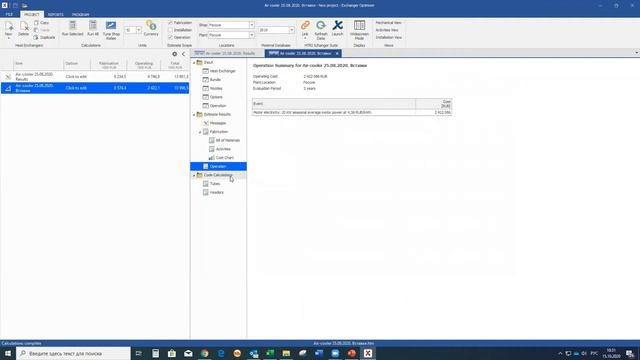Toggle the Fabrication estimate scope checkbox
Viewport: 640px width, 360px height.
[x=171, y=22]
